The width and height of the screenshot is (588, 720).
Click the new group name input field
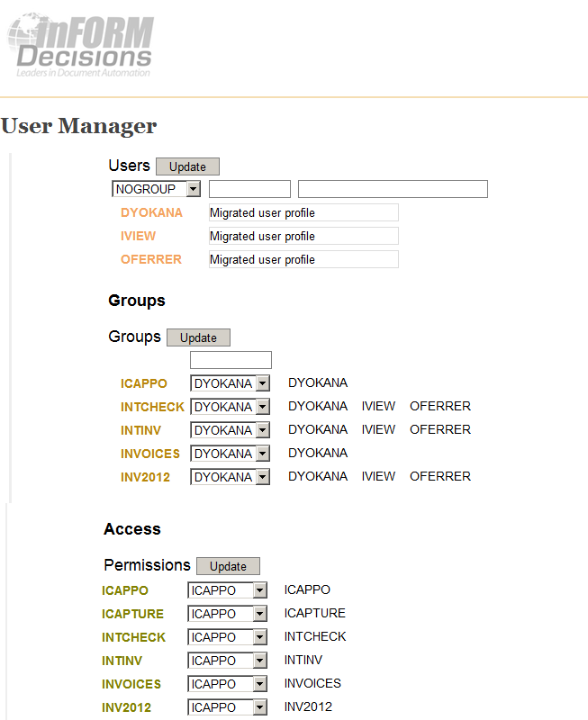(231, 360)
